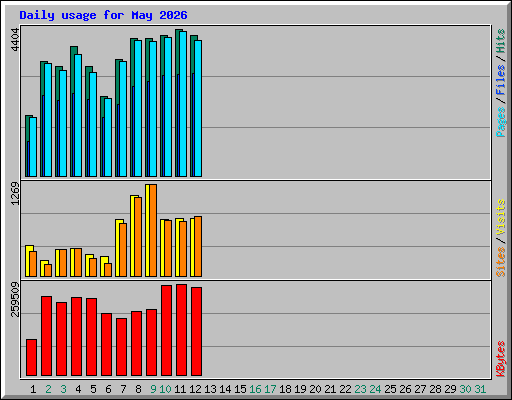Click day 6 on the x-axis
This screenshot has height=400, width=512.
coord(108,389)
